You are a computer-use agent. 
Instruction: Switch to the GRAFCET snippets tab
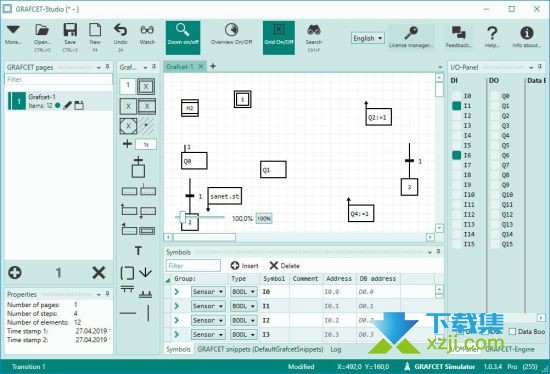click(260, 349)
